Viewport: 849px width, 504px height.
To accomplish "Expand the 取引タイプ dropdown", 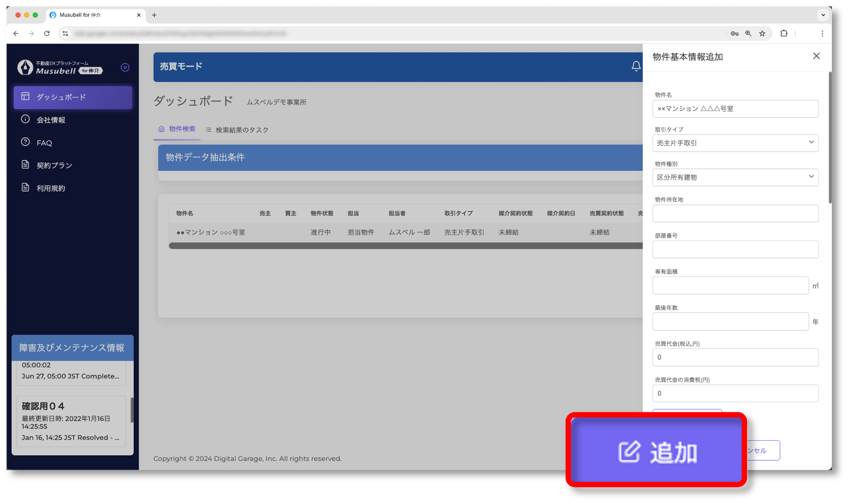I will tap(735, 143).
